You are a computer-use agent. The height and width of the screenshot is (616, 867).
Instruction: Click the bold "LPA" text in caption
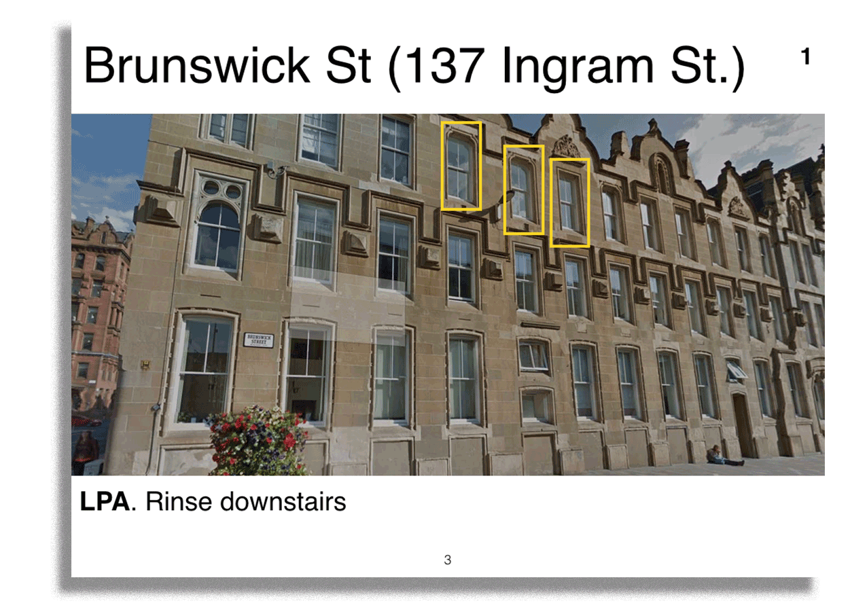click(104, 501)
